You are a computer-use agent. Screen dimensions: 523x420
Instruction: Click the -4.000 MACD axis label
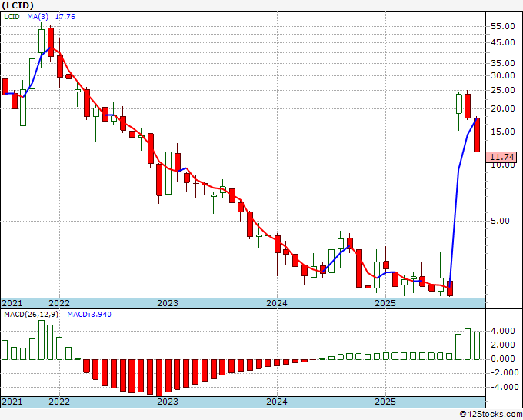coord(501,387)
